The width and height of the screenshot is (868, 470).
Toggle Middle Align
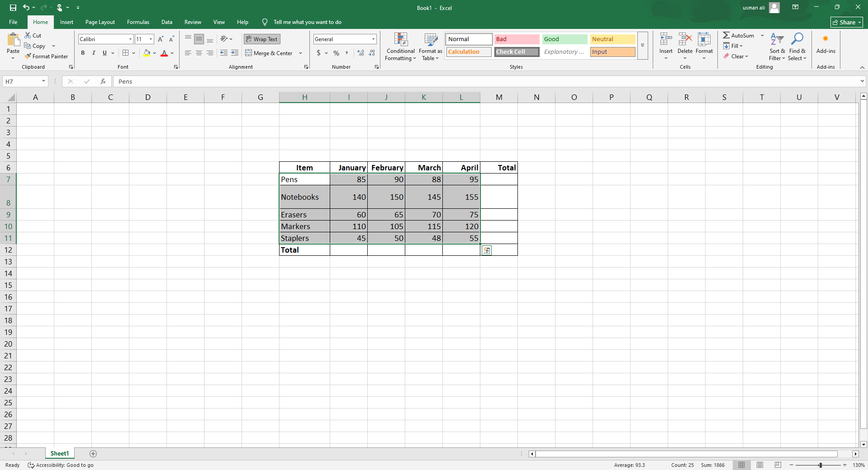pos(199,39)
